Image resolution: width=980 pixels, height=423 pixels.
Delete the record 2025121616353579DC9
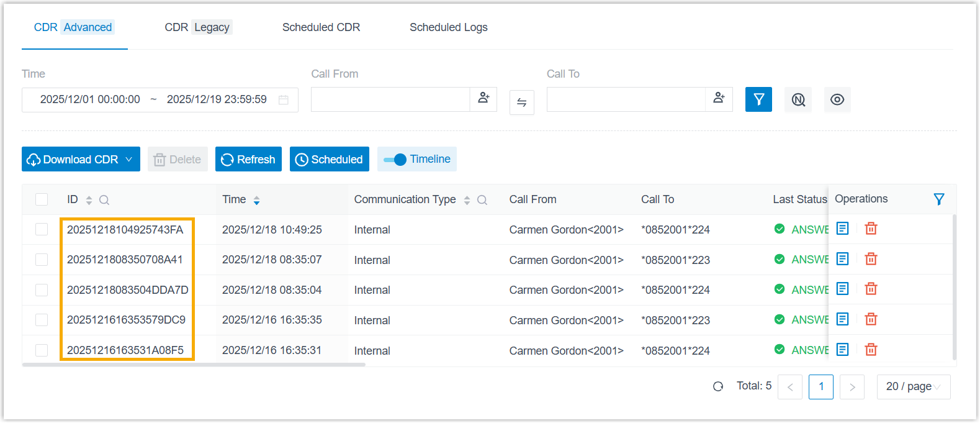(x=871, y=319)
